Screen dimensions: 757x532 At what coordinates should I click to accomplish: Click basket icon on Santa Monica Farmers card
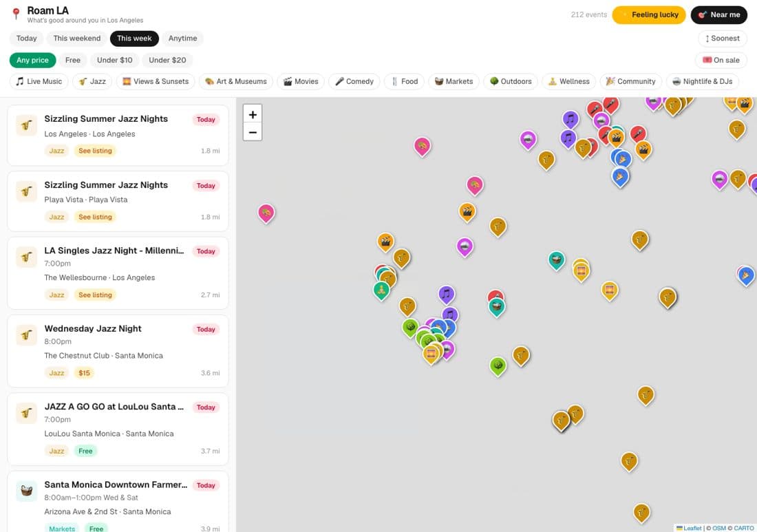pyautogui.click(x=27, y=491)
